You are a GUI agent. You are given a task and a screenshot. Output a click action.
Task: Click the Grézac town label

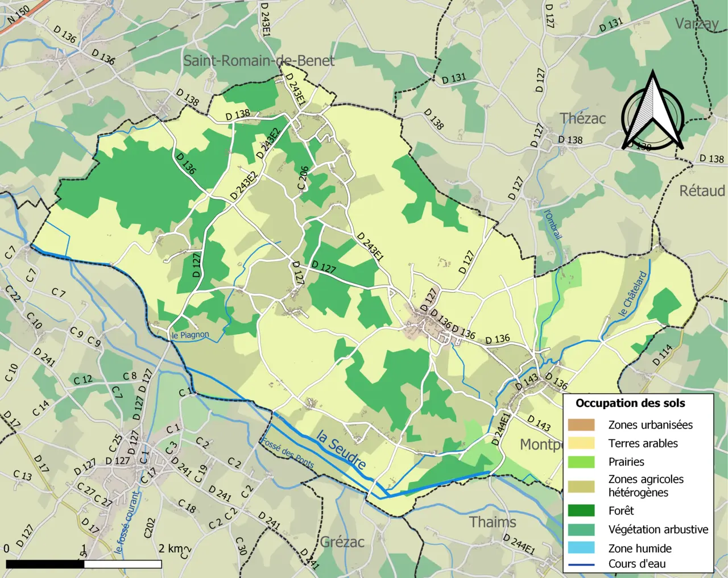(x=342, y=542)
